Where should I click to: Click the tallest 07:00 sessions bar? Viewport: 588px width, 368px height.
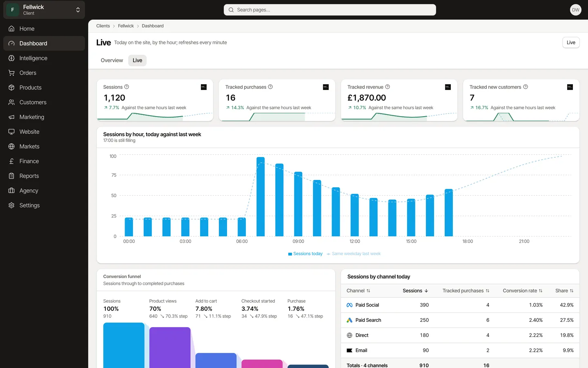point(261,197)
